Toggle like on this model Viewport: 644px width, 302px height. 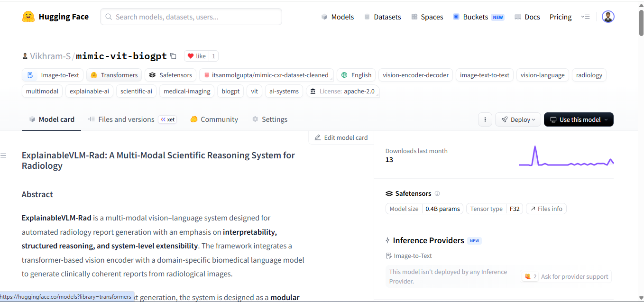pos(196,56)
